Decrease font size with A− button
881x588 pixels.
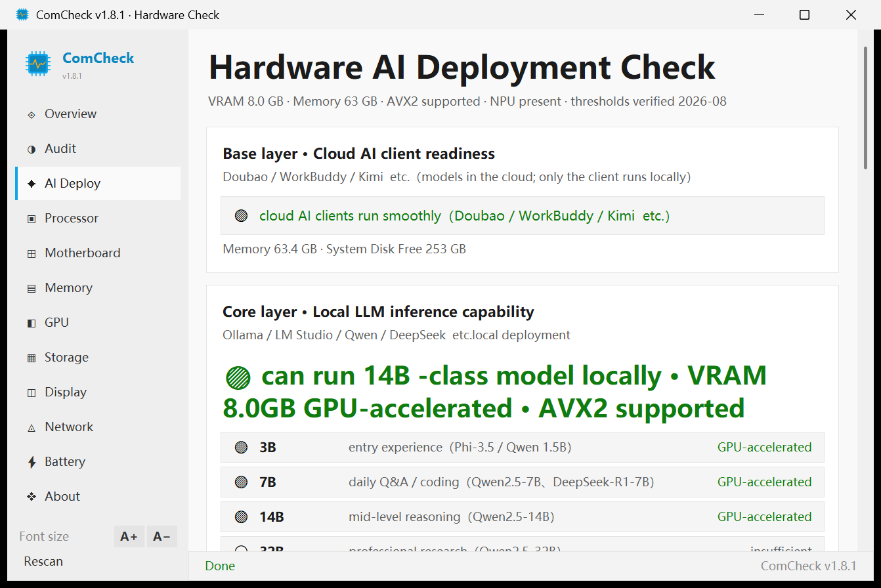[x=161, y=537]
